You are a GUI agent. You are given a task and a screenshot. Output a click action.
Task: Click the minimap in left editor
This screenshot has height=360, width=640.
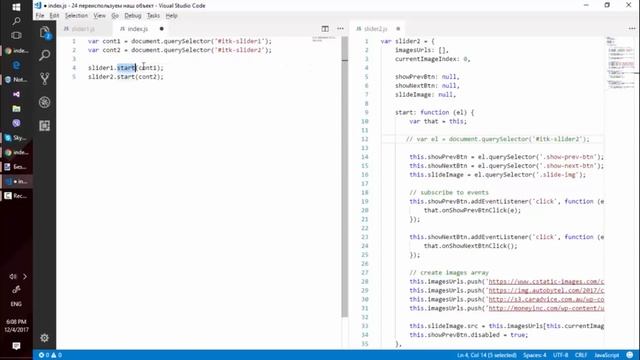(324, 39)
